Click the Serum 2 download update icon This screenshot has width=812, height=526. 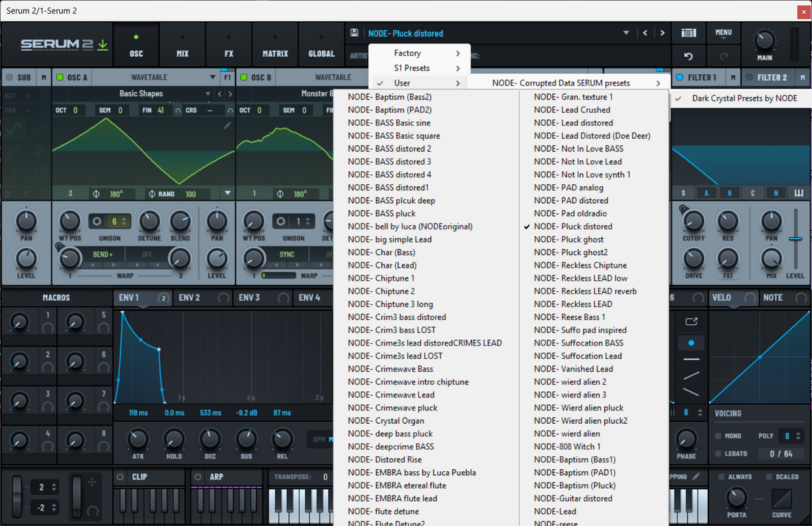pos(102,45)
